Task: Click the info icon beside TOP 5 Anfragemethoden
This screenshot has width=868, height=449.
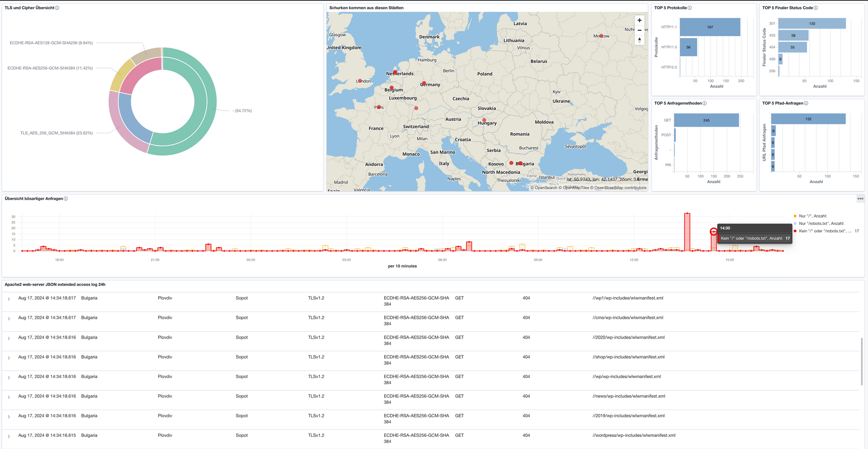Action: 704,103
